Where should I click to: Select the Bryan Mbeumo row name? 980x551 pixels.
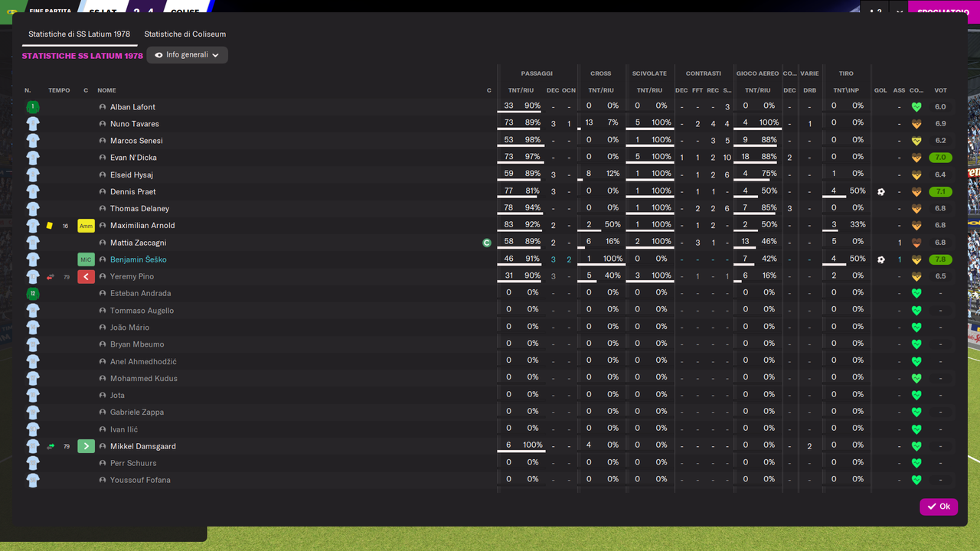coord(137,344)
